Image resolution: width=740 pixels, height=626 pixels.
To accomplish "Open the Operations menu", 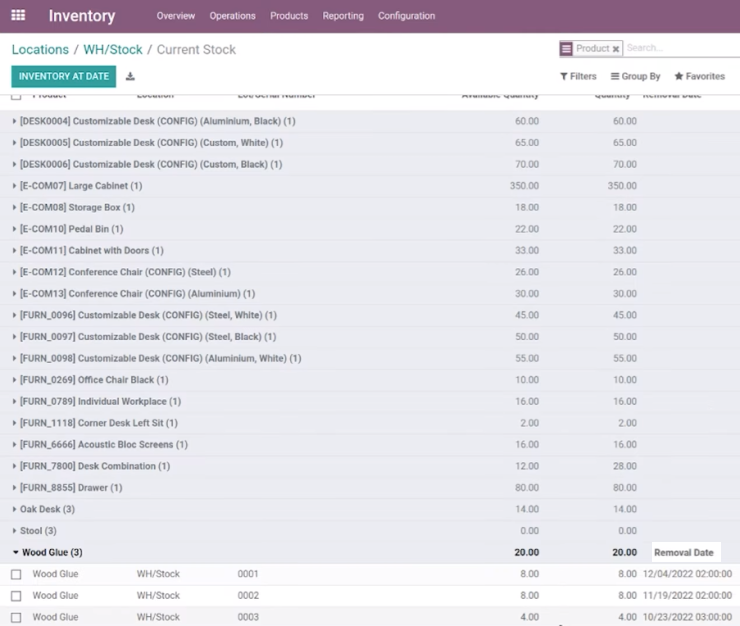I will coord(232,16).
